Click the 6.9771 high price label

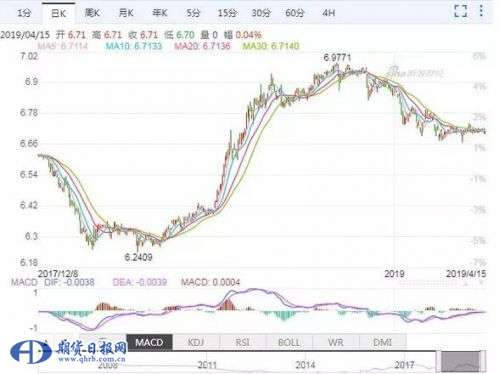(x=337, y=58)
